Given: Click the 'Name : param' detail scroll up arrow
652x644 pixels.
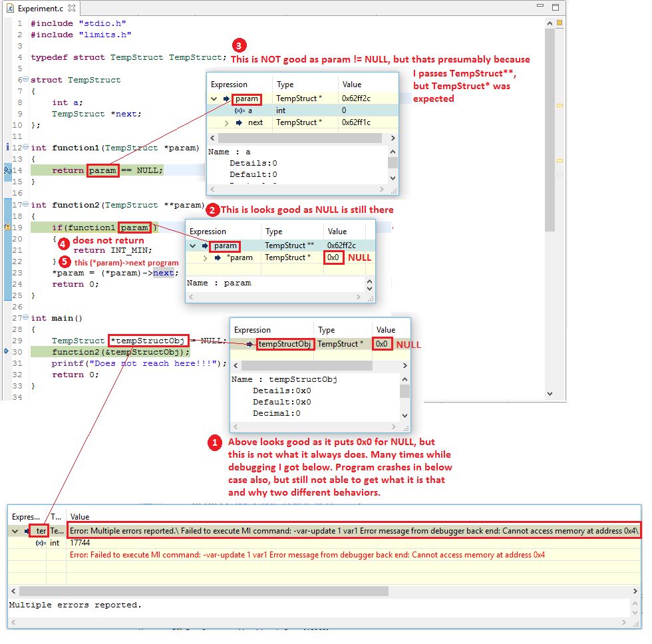Looking at the screenshot, I should tap(369, 281).
